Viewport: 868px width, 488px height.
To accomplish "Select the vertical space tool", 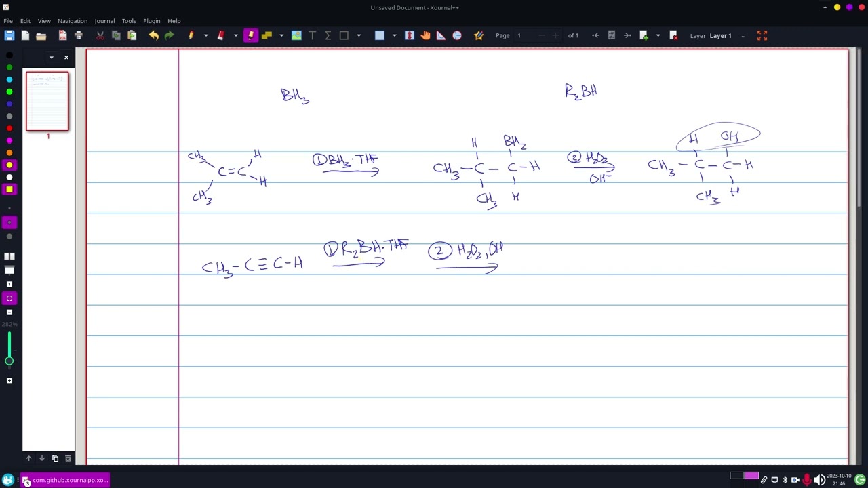I will (410, 35).
